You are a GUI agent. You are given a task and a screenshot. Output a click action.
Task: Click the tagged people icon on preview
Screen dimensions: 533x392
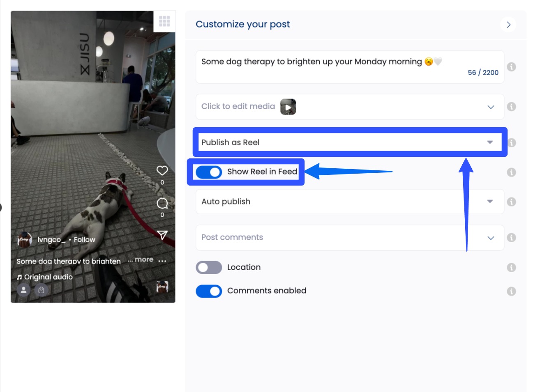[x=23, y=290]
